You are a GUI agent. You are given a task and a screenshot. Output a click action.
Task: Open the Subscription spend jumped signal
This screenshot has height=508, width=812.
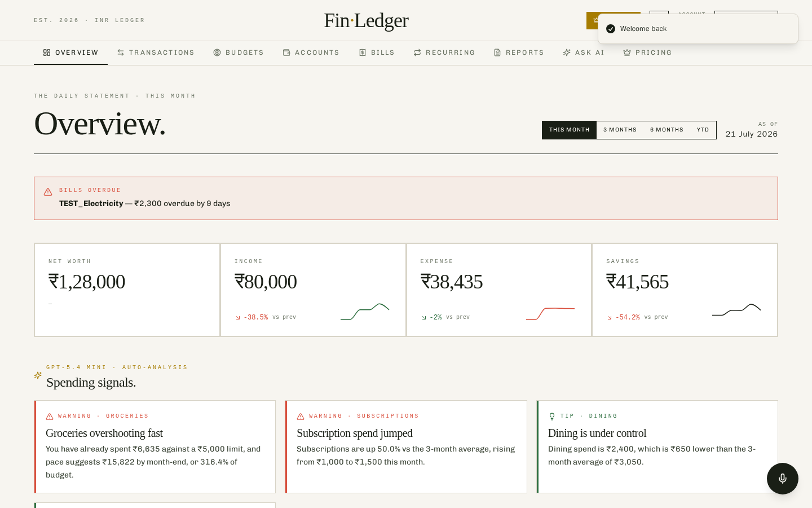tap(406, 446)
